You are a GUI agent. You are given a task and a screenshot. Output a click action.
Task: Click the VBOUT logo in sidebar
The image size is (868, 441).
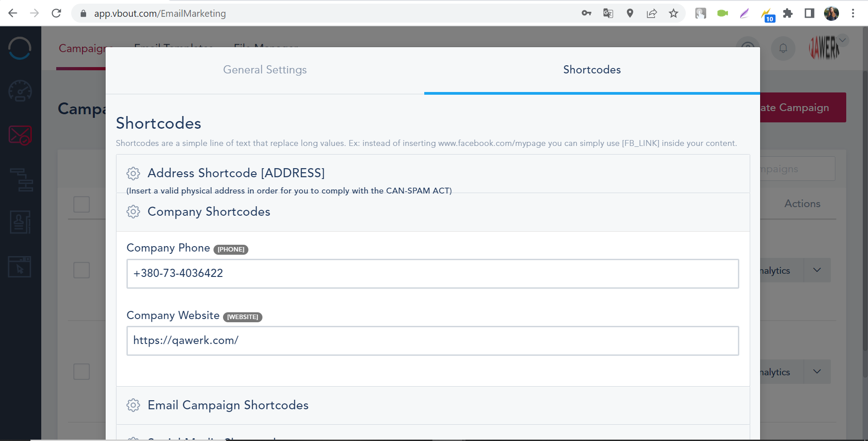coord(20,48)
